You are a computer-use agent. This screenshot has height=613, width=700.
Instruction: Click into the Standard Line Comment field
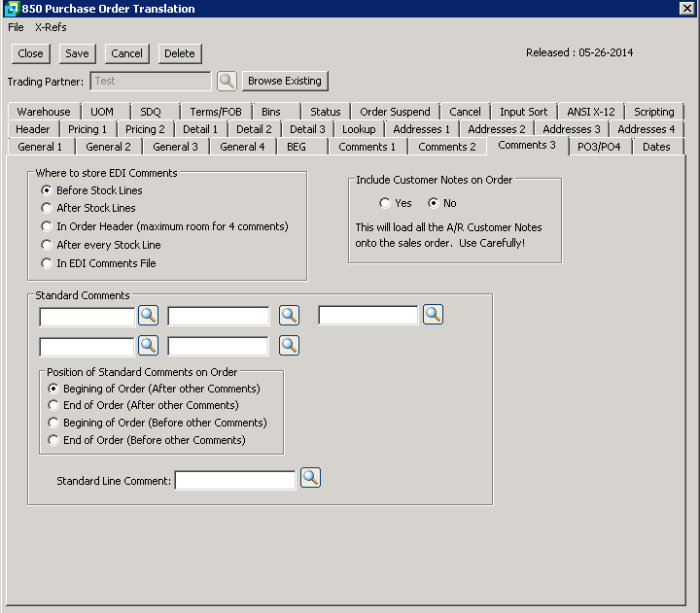234,480
